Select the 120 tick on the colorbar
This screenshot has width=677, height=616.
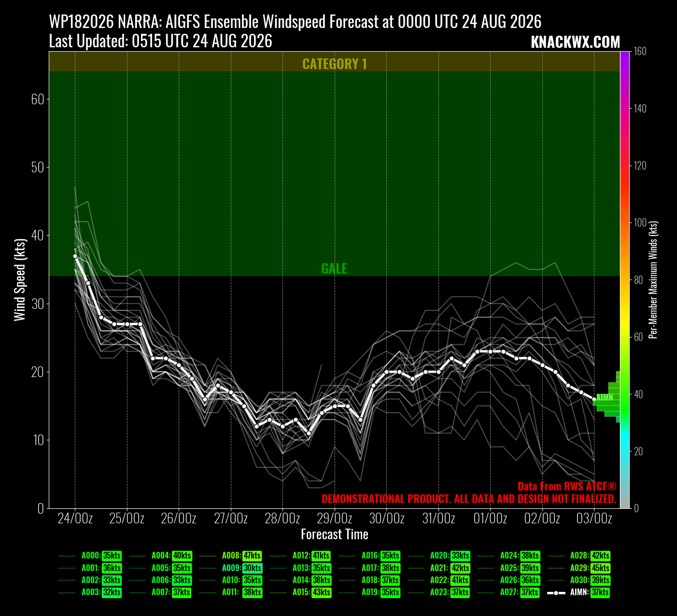click(x=640, y=166)
